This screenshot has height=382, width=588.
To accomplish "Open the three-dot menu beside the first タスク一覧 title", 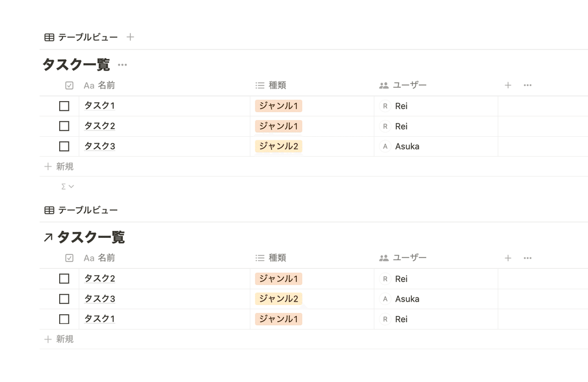I will click(x=122, y=65).
